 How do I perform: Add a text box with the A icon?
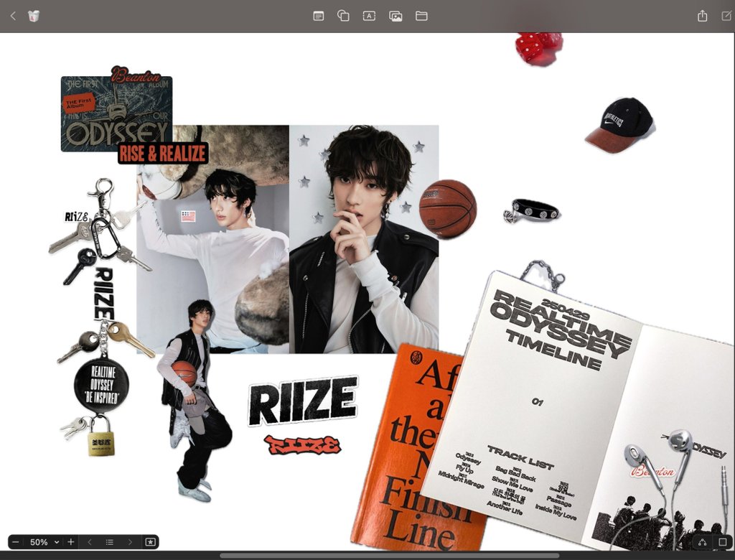[369, 16]
